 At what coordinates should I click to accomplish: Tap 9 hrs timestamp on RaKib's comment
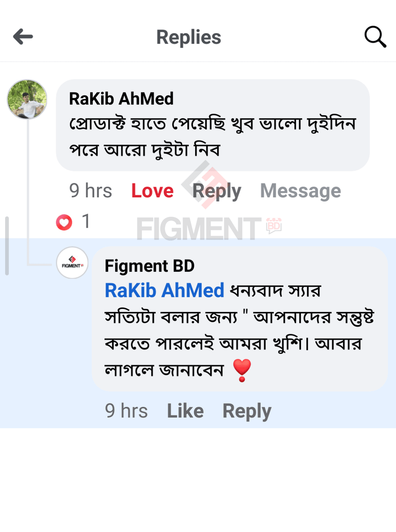click(x=91, y=191)
